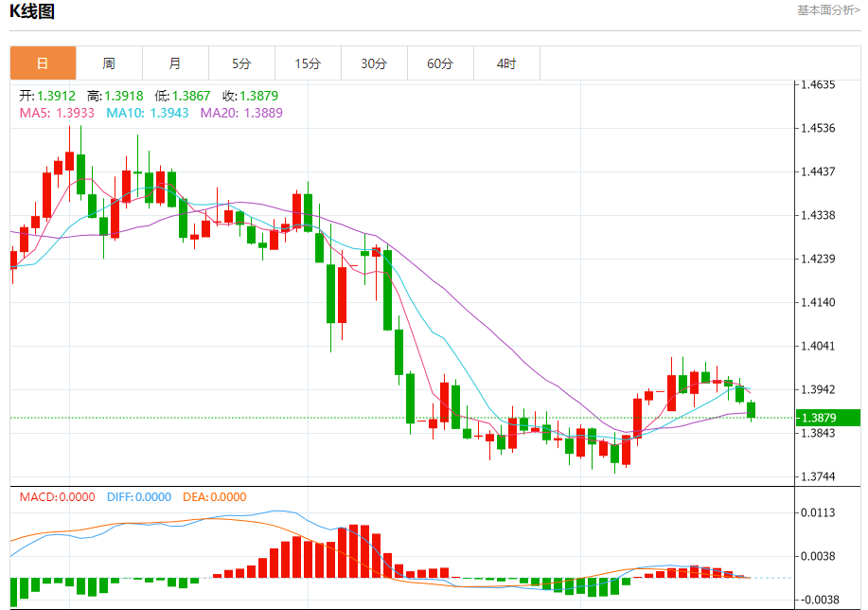Select the 日 (daily) chart tab

coord(44,63)
